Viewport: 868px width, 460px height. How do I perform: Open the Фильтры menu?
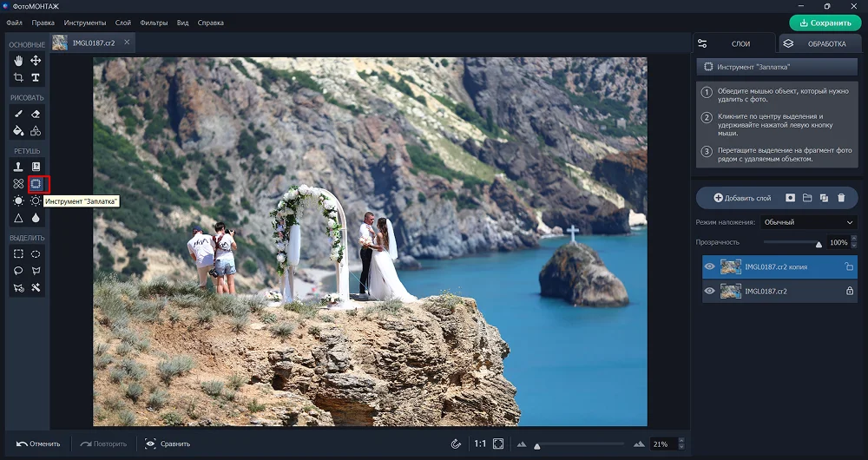[x=154, y=23]
